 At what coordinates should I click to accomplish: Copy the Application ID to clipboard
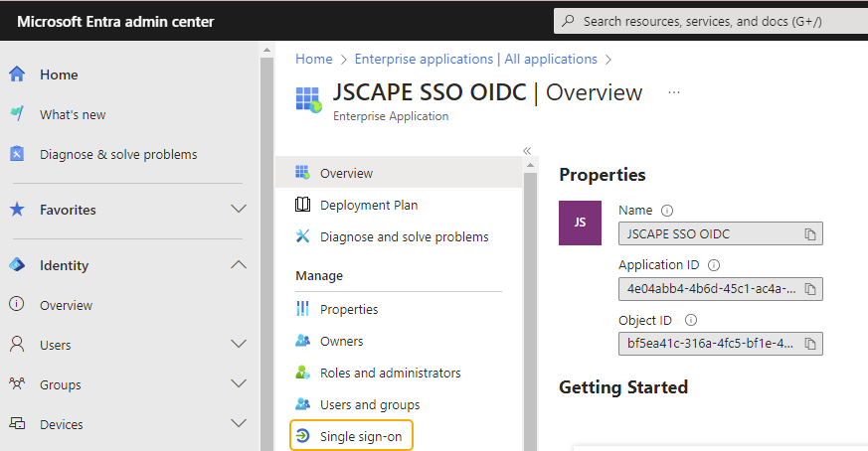810,289
